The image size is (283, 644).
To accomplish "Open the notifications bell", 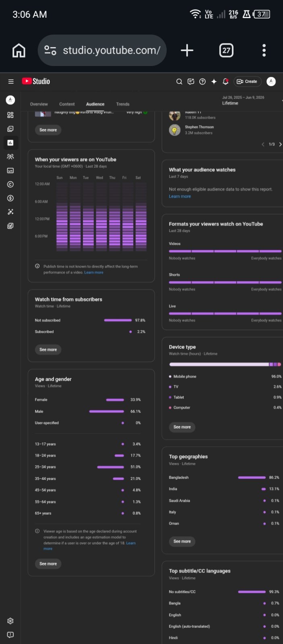I will tap(225, 81).
